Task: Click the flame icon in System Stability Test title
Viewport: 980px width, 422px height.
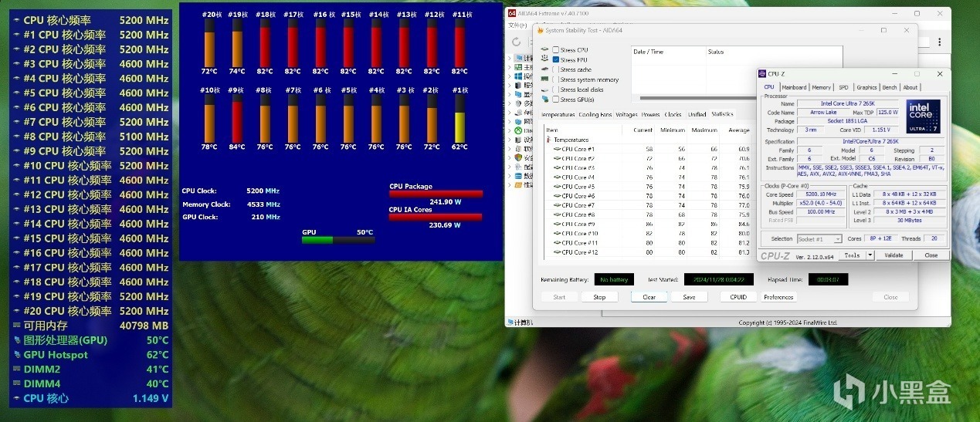Action: click(x=540, y=29)
